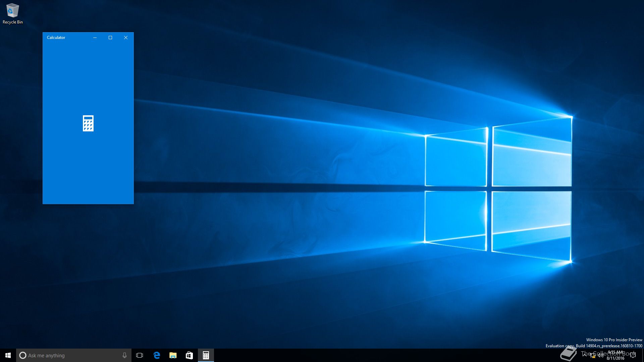This screenshot has height=362, width=644.
Task: Close the Calculator window
Action: coord(126,38)
